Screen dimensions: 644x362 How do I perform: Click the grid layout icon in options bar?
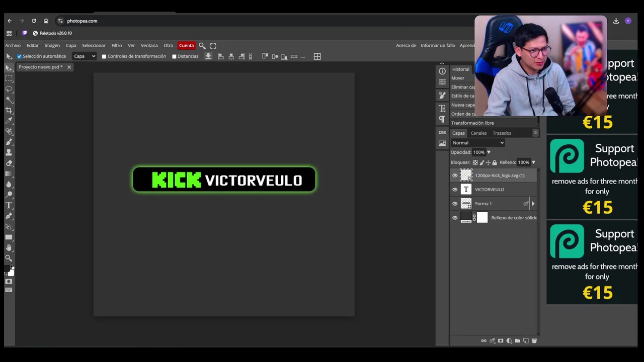click(x=317, y=56)
